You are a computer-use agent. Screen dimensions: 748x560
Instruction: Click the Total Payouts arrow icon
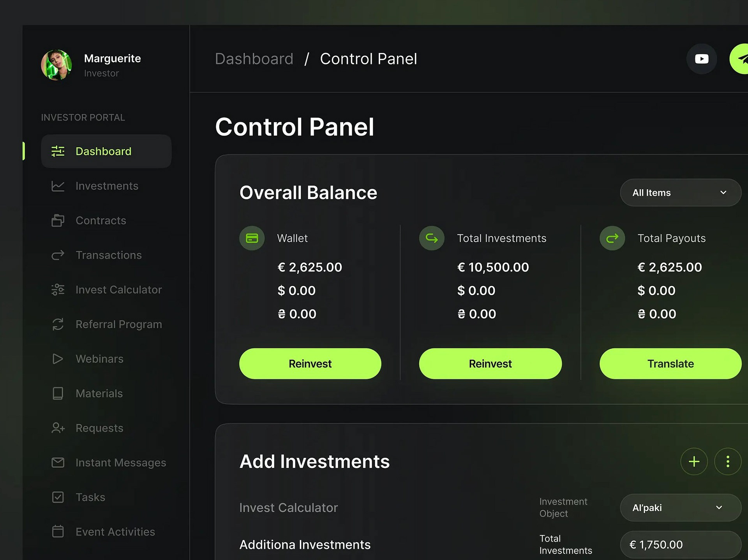click(x=612, y=238)
